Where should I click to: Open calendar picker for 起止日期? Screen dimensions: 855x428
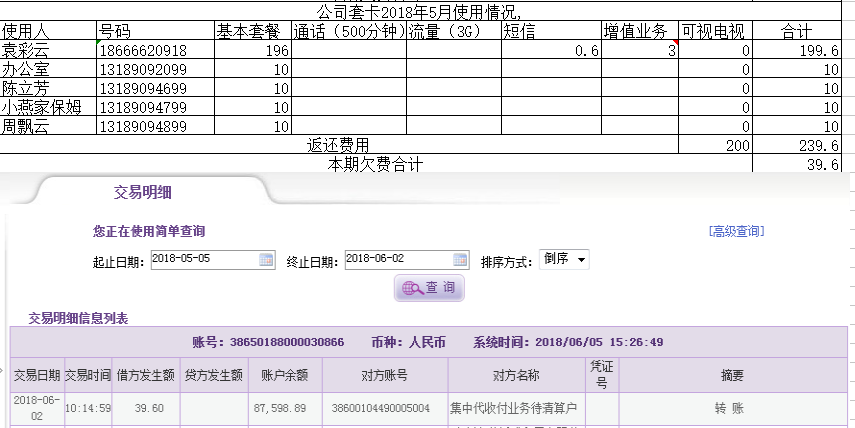pyautogui.click(x=266, y=260)
